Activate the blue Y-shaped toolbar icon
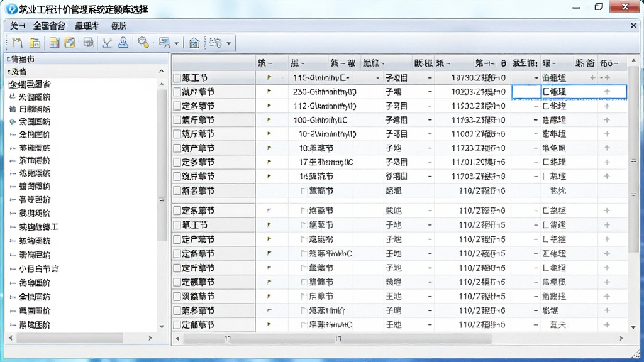The width and height of the screenshot is (644, 362). click(x=107, y=43)
